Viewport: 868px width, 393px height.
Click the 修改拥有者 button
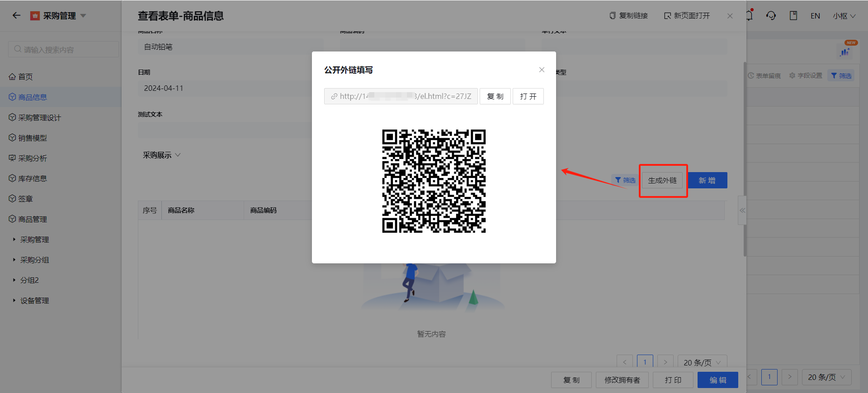[622, 380]
